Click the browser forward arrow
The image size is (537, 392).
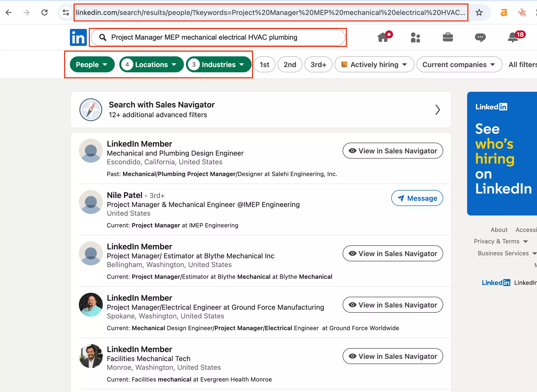tap(26, 12)
